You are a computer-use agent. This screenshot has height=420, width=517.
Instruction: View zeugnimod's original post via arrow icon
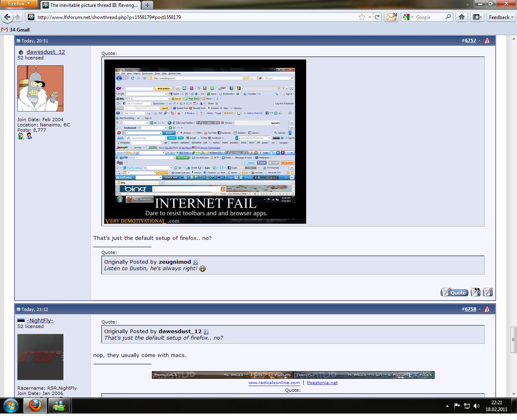(195, 262)
